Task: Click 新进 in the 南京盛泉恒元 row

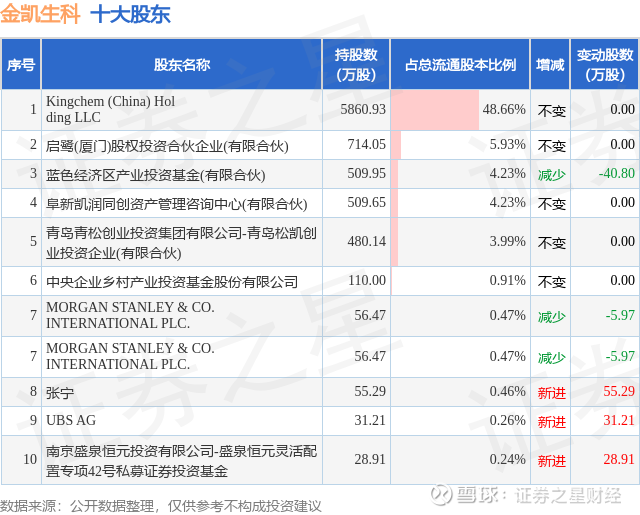Action: pos(551,461)
